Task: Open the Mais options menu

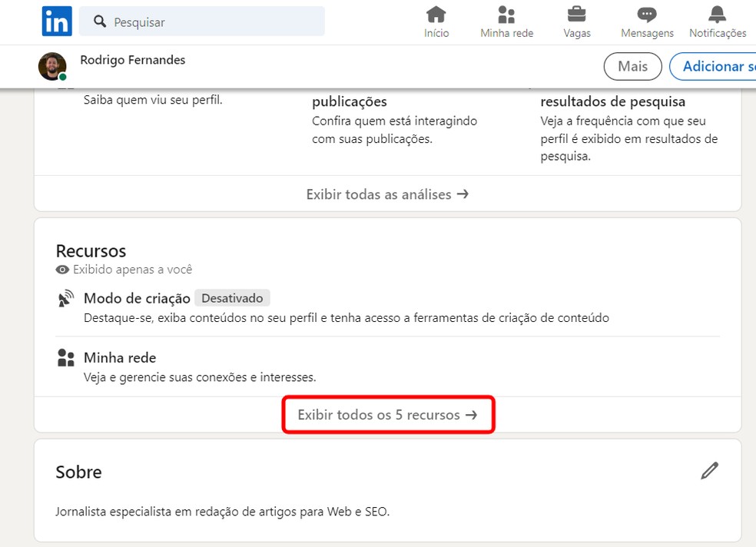Action: (x=632, y=66)
